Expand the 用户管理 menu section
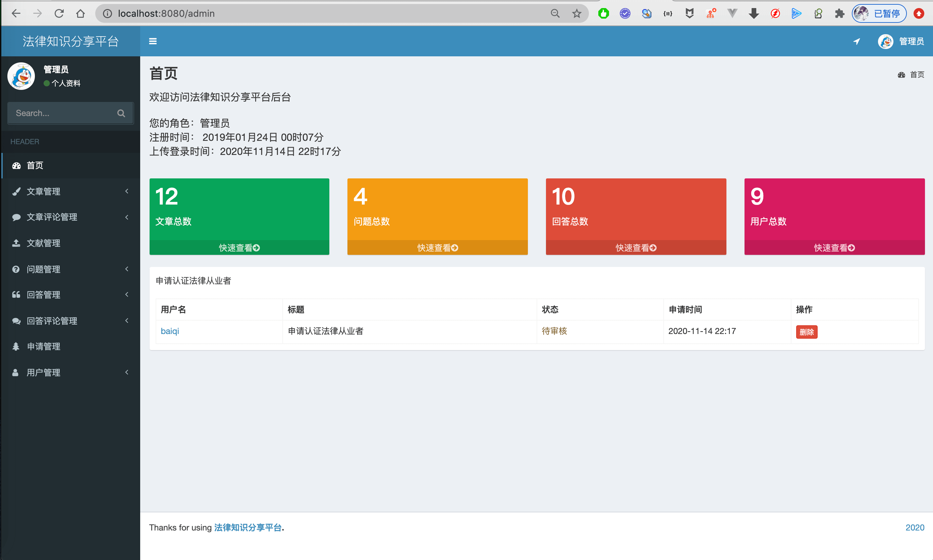The width and height of the screenshot is (933, 560). [x=43, y=373]
